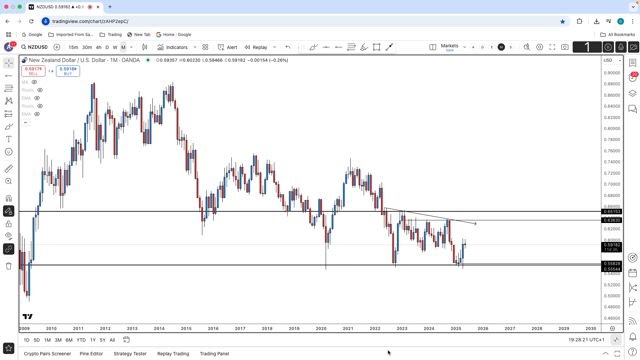Image resolution: width=640 pixels, height=360 pixels.
Task: Open chart settings gear in top toolbar
Action: 539,47
